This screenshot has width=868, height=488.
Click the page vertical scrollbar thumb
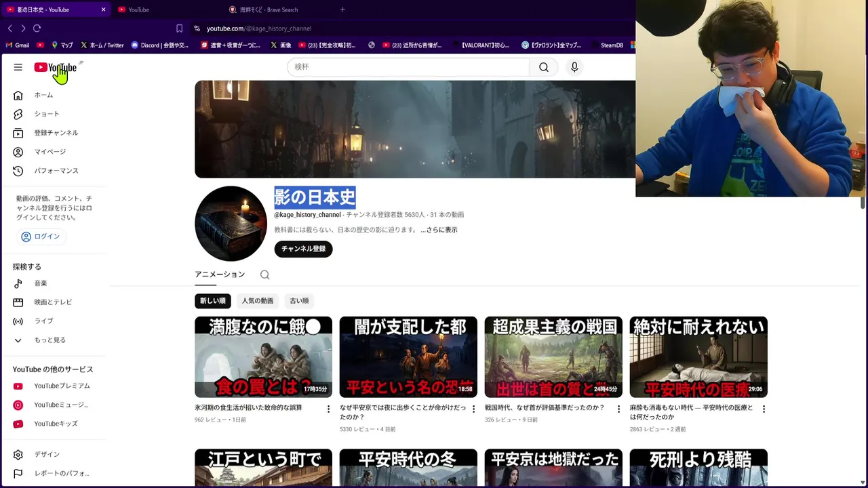pos(863,202)
